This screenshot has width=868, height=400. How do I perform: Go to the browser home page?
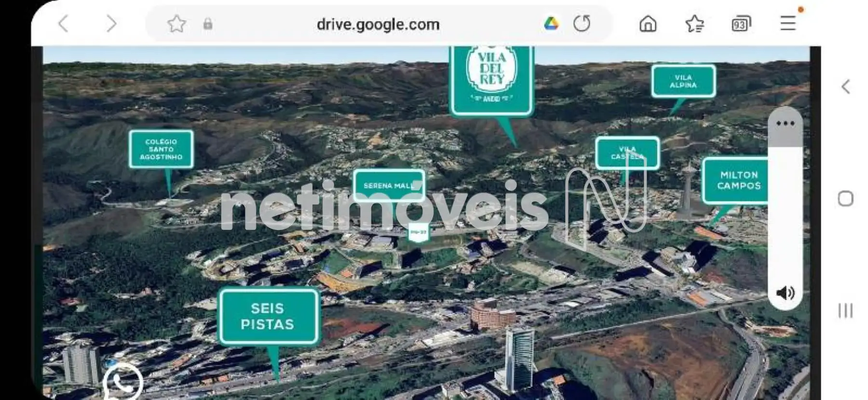pyautogui.click(x=648, y=23)
